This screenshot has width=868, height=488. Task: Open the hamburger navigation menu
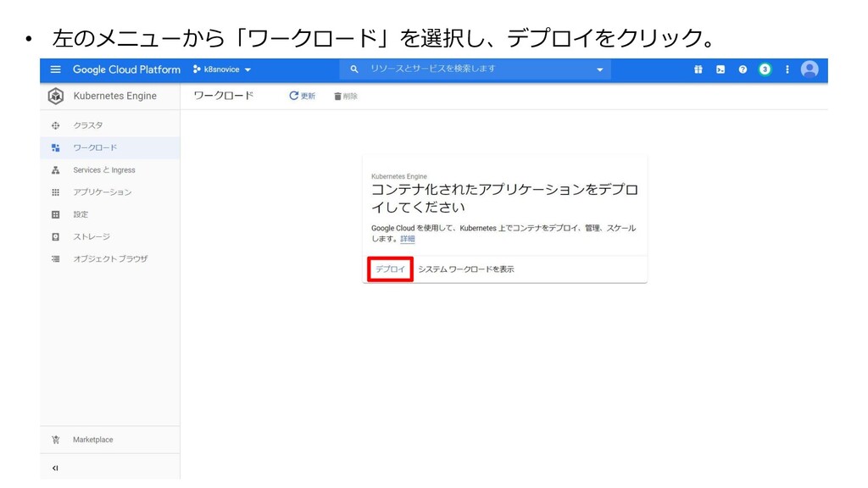(55, 69)
